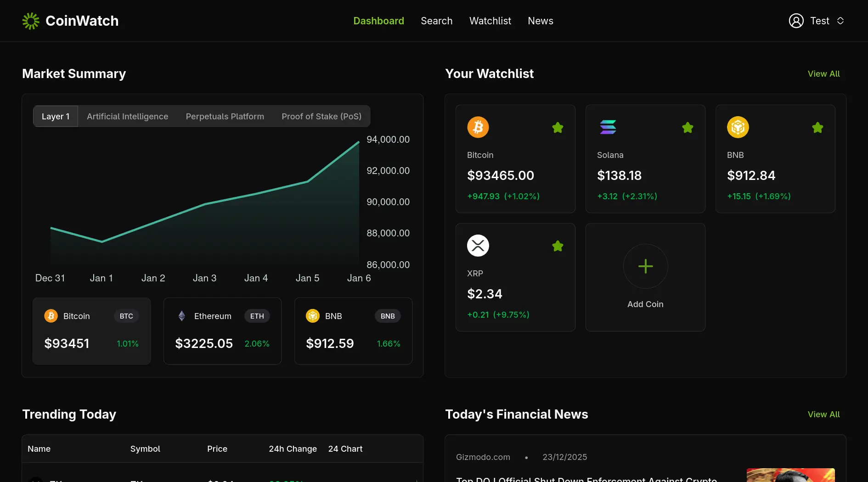Viewport: 868px width, 482px height.
Task: Click View All beside Your Watchlist
Action: (x=823, y=74)
